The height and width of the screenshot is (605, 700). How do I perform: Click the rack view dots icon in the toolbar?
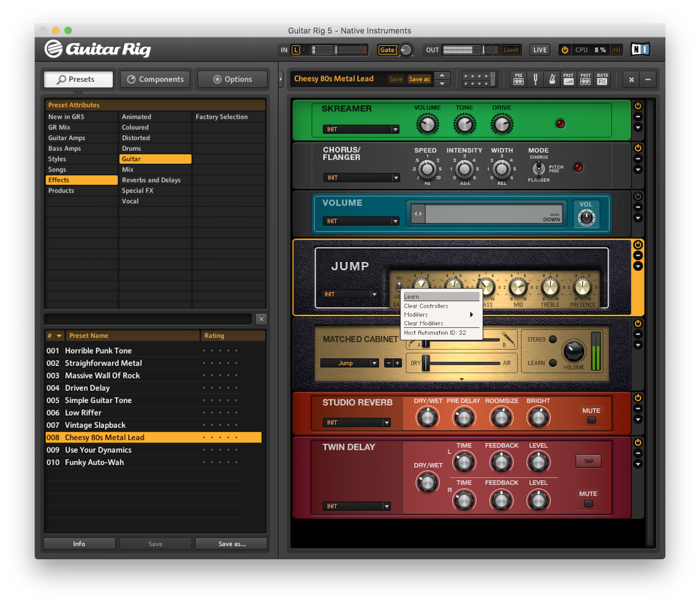coord(479,79)
